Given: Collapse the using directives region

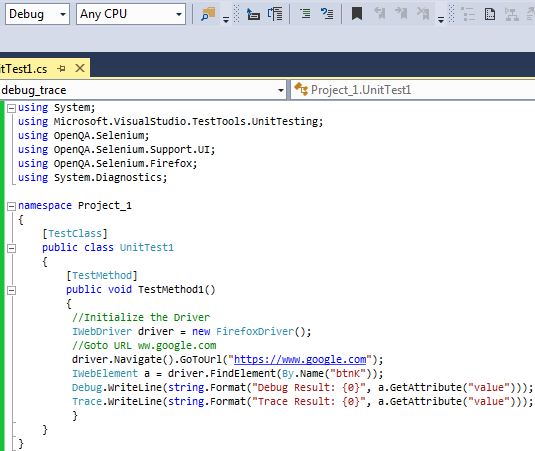Looking at the screenshot, I should coord(12,108).
